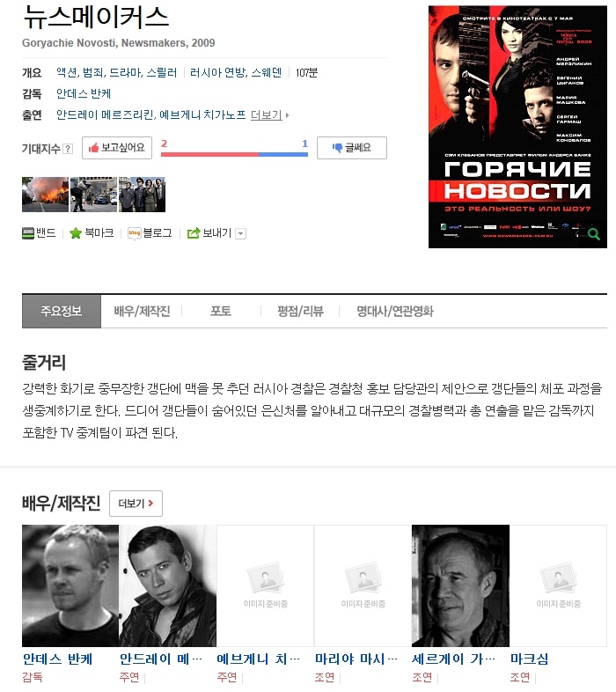
Task: Open the 액션 genre link
Action: click(x=67, y=72)
